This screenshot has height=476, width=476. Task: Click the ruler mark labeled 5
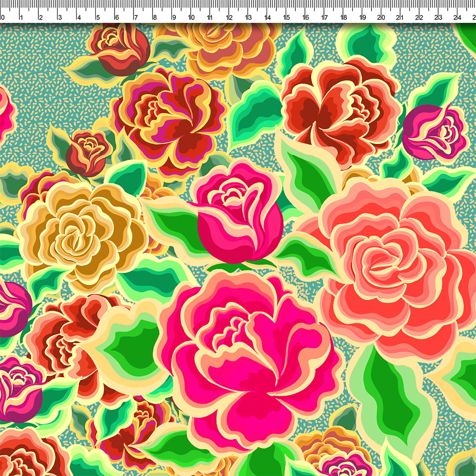[97, 18]
